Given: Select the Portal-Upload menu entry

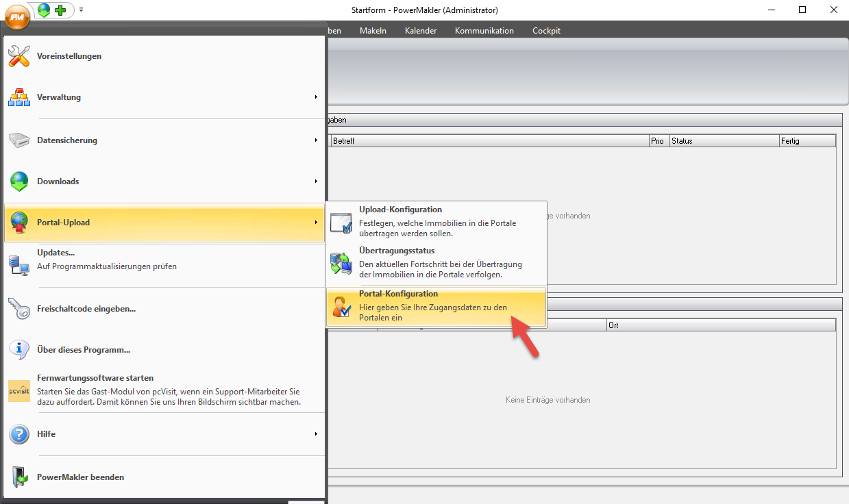Looking at the screenshot, I should [164, 223].
